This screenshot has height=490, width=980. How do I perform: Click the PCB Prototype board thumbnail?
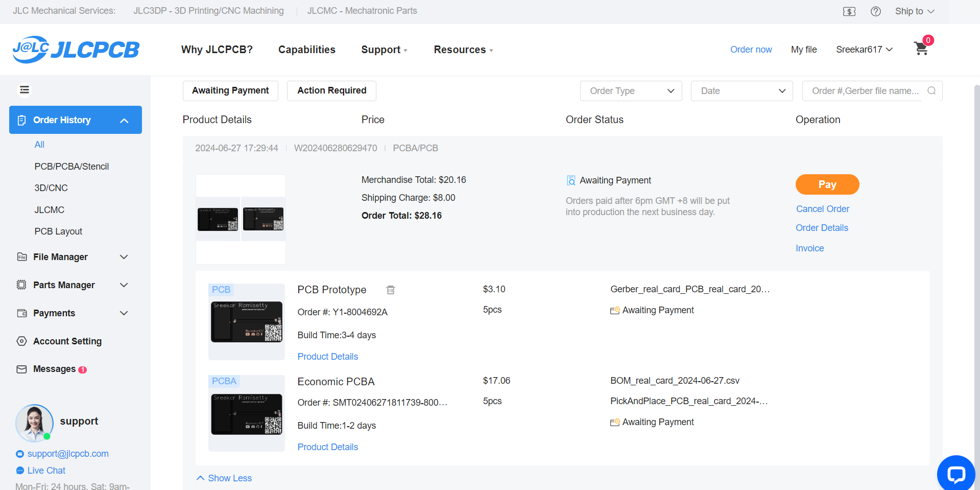point(247,322)
